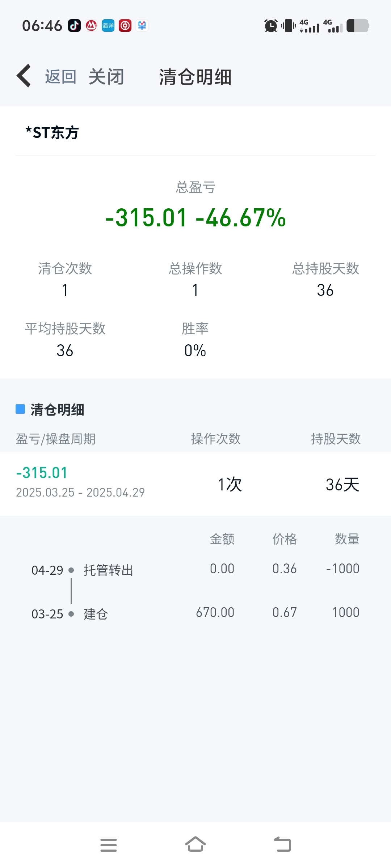The image size is (391, 868).
Task: Tap the alarm clock status icon
Action: pyautogui.click(x=271, y=26)
